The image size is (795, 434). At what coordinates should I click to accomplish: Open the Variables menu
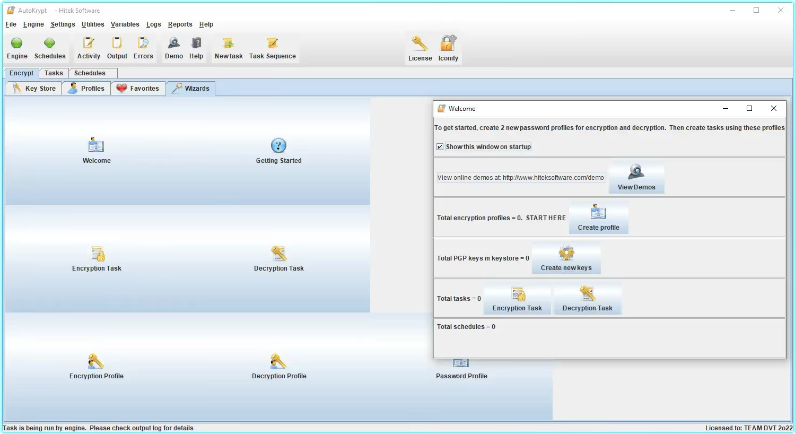tap(125, 24)
